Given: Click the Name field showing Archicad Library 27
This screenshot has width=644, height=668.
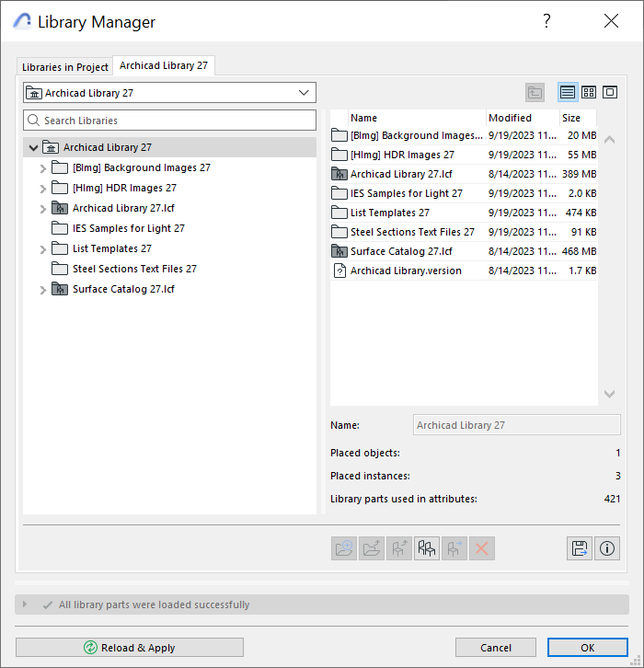Looking at the screenshot, I should (517, 425).
